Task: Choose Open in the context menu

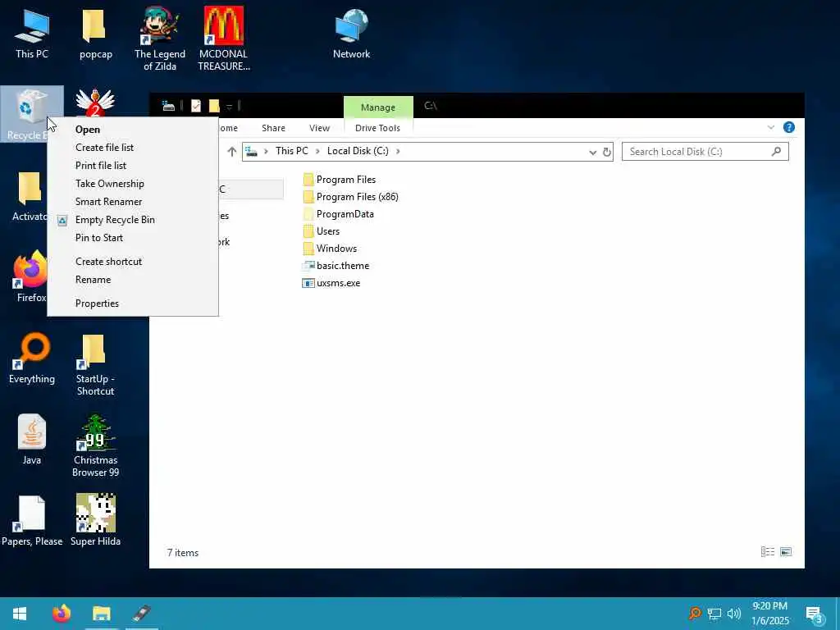Action: tap(133, 129)
